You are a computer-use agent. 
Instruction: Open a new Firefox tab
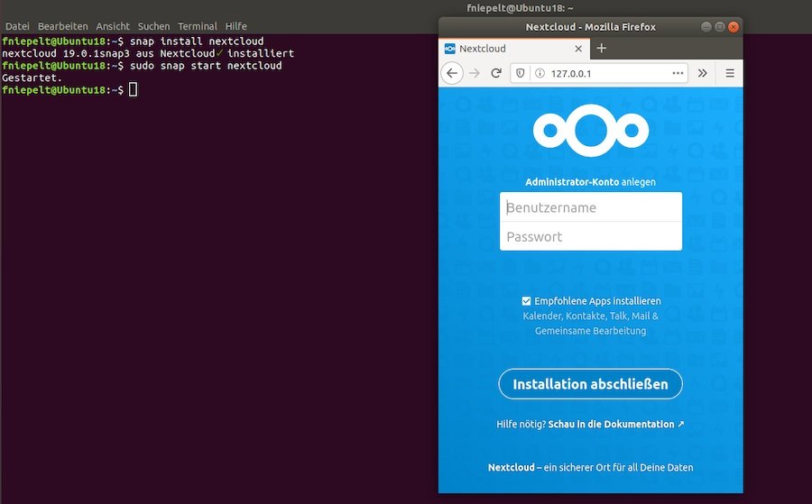602,49
